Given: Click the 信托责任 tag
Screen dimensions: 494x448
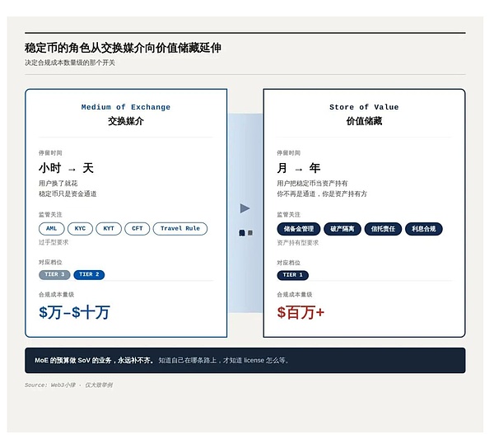Looking at the screenshot, I should 383,229.
